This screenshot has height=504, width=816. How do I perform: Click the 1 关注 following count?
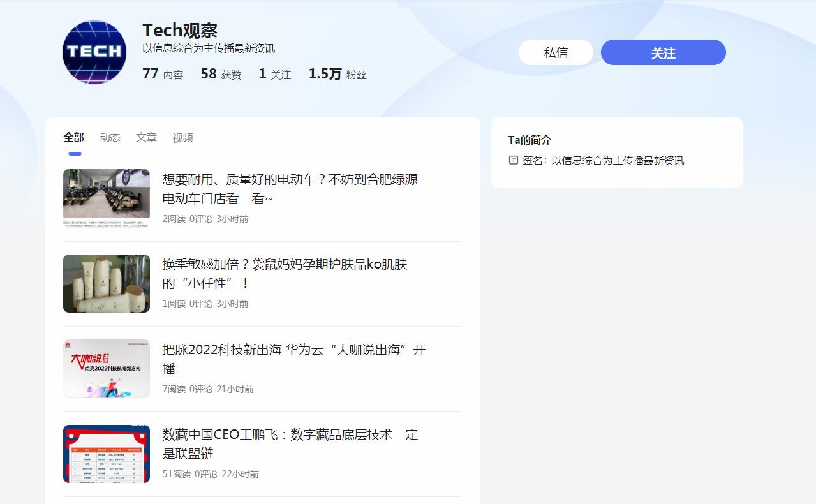coord(274,74)
